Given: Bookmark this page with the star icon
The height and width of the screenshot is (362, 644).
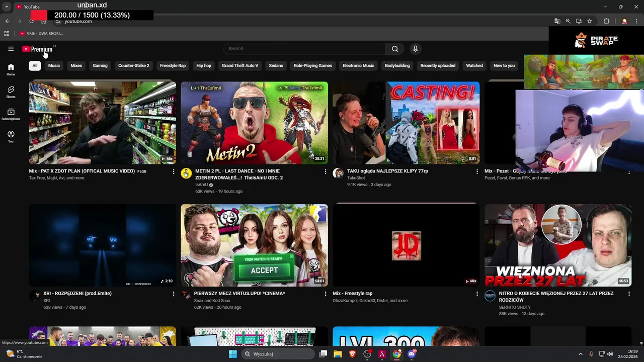Looking at the screenshot, I should 590,21.
